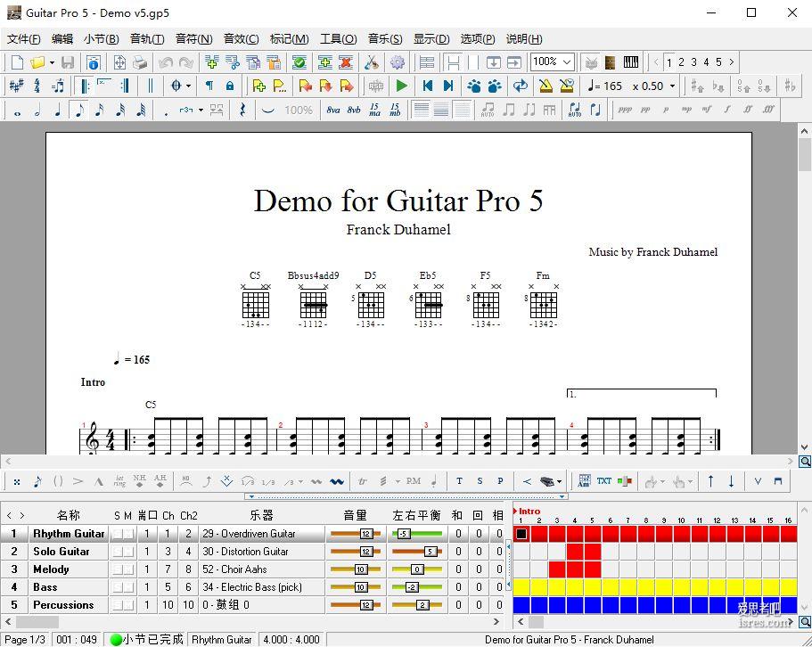Open the 说明(H) menu
This screenshot has height=647, width=812.
(x=524, y=39)
